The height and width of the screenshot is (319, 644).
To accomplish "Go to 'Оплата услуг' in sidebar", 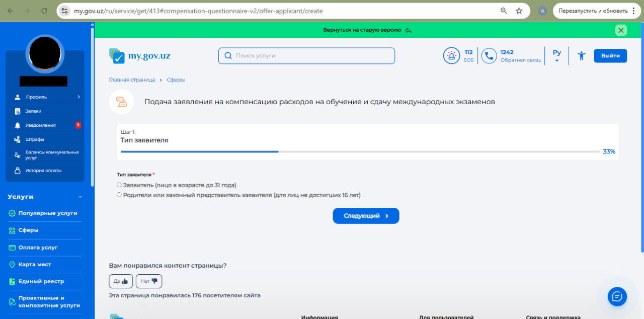I will click(x=38, y=248).
